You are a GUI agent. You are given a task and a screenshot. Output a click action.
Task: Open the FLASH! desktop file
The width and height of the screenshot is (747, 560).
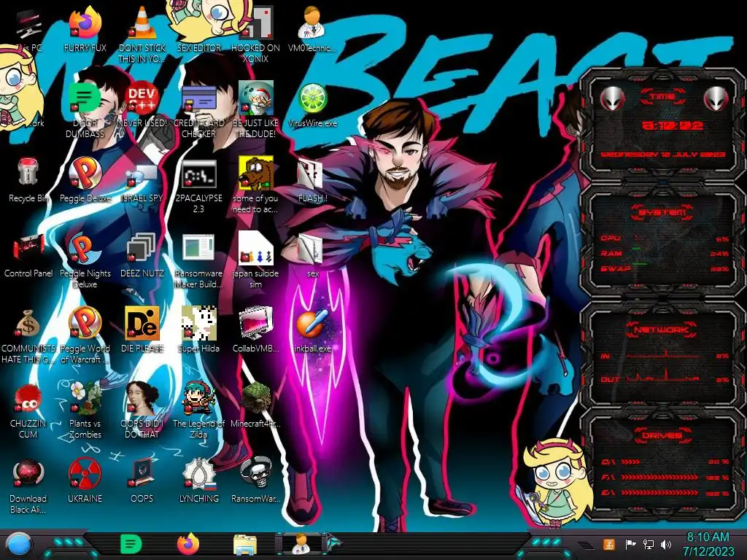pyautogui.click(x=312, y=180)
